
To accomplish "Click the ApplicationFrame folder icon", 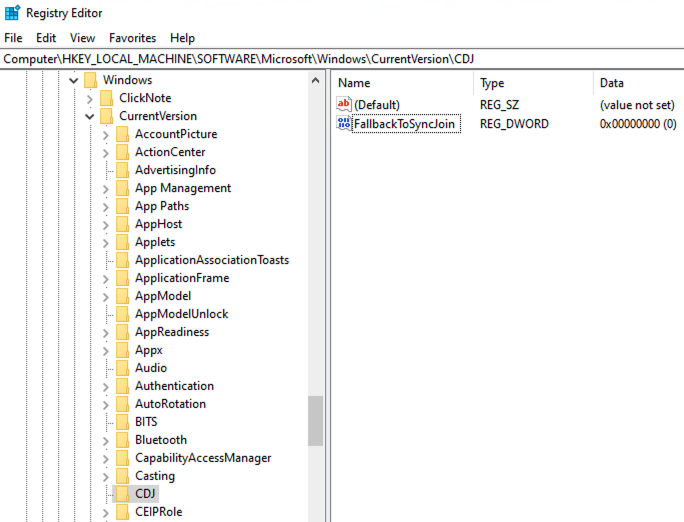I will click(x=123, y=278).
